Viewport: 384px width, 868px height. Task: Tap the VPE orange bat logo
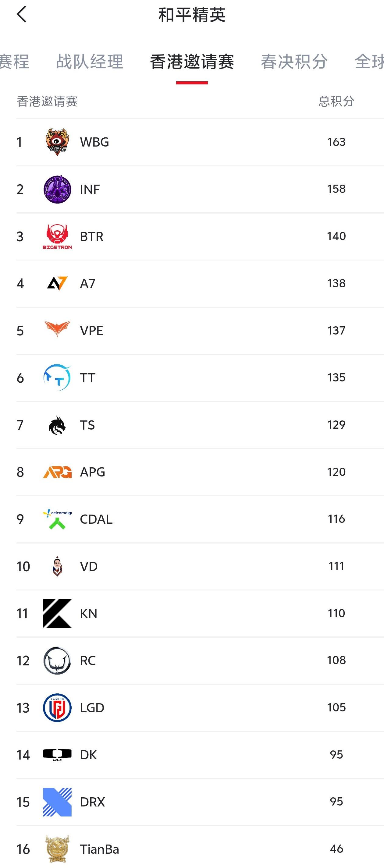pyautogui.click(x=57, y=329)
